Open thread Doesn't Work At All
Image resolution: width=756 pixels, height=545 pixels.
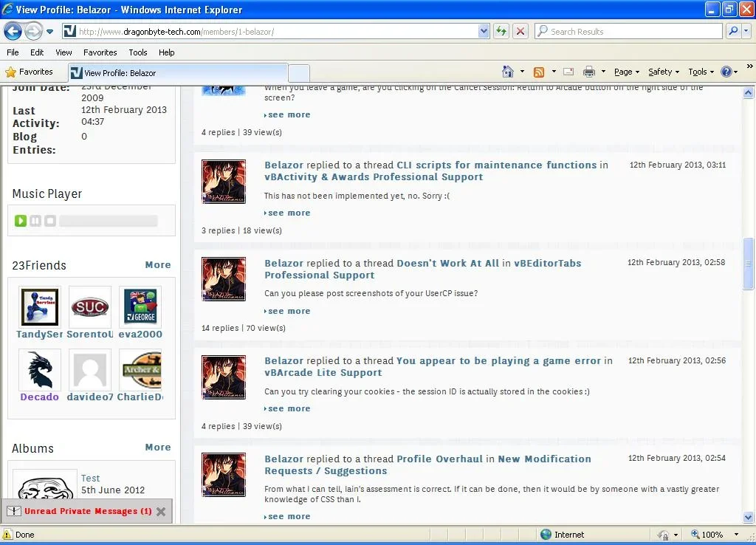pyautogui.click(x=448, y=264)
